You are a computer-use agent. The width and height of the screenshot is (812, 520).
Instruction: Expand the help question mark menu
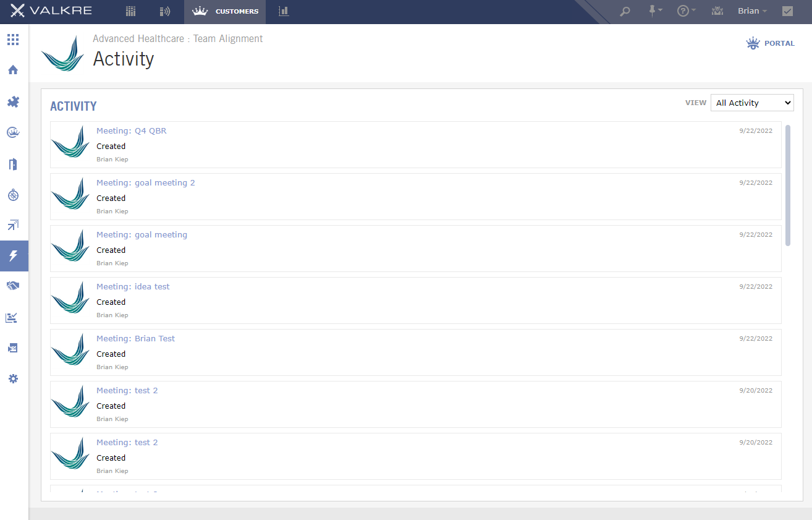click(x=686, y=11)
